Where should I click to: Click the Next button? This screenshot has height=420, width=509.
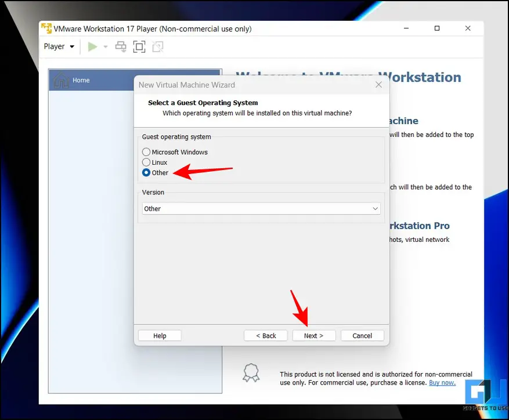pos(314,336)
